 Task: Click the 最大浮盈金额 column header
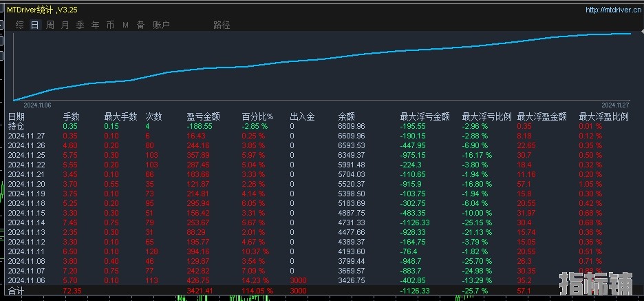[x=541, y=117]
